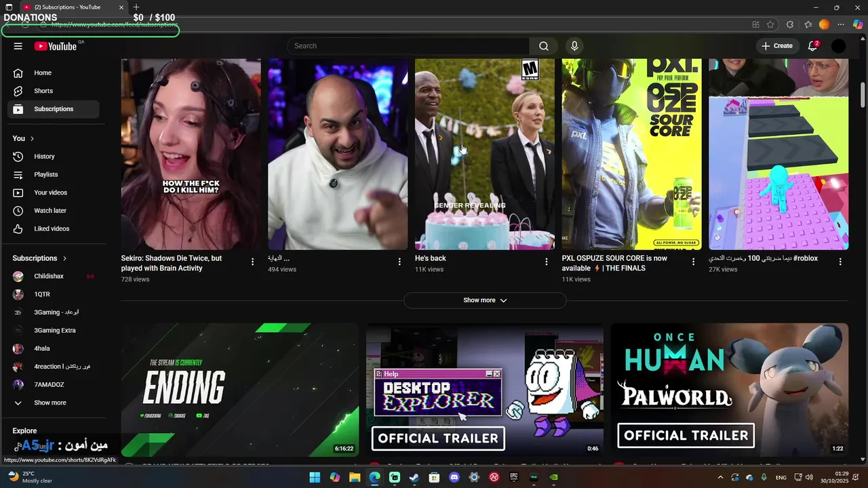The height and width of the screenshot is (488, 868).
Task: Open 7AMADOZ channel
Action: pyautogui.click(x=54, y=384)
